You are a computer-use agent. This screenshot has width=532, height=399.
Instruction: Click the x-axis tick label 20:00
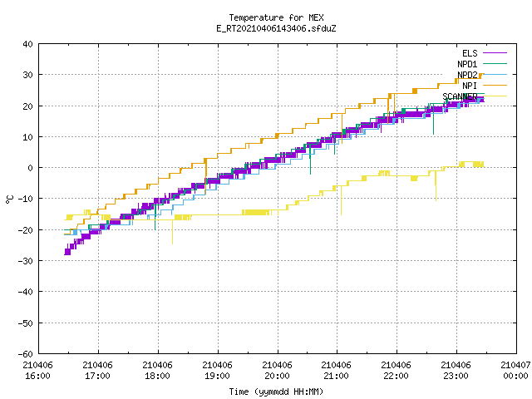click(x=277, y=376)
